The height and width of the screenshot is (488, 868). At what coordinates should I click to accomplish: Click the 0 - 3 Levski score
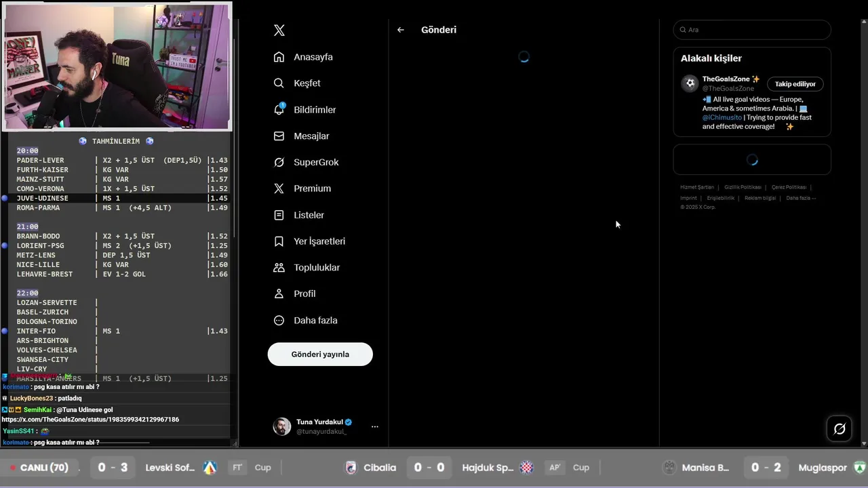113,468
